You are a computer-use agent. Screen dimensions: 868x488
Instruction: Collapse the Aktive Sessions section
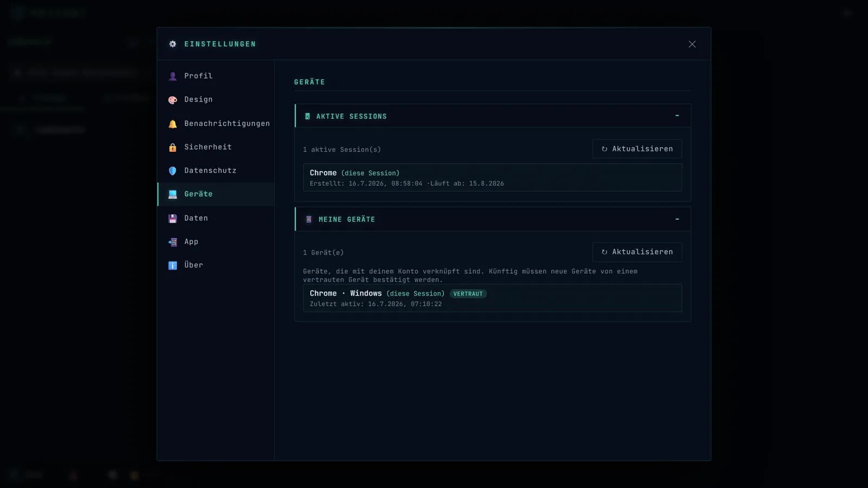(677, 115)
